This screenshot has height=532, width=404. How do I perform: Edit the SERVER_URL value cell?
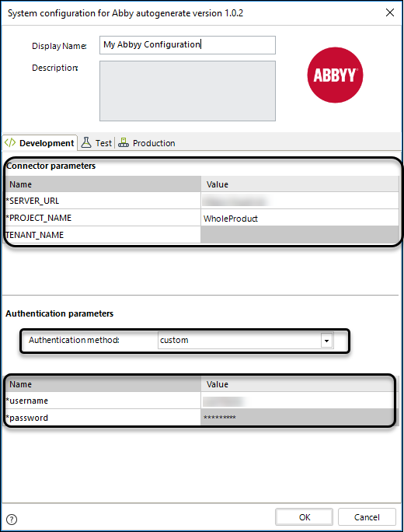click(x=300, y=201)
